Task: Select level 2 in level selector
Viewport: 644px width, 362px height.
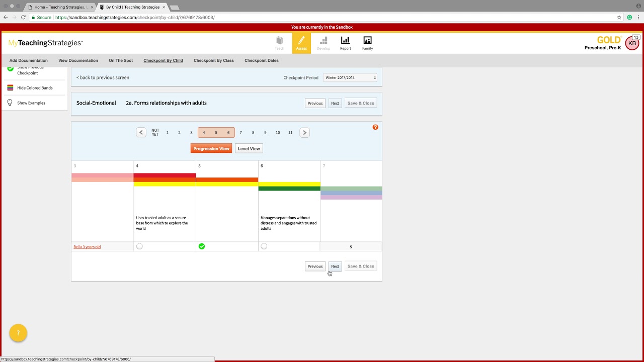Action: (179, 133)
